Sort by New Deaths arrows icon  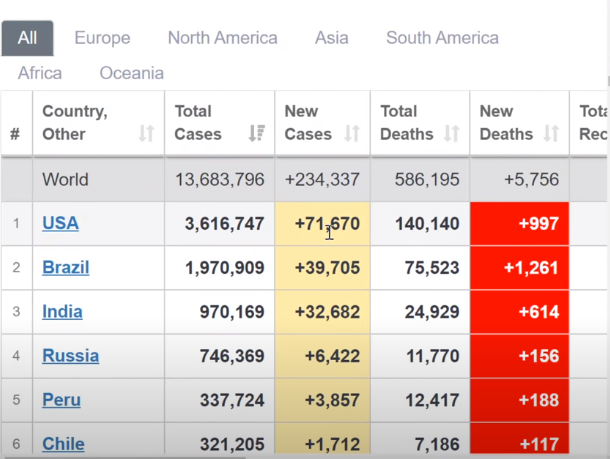pyautogui.click(x=551, y=133)
